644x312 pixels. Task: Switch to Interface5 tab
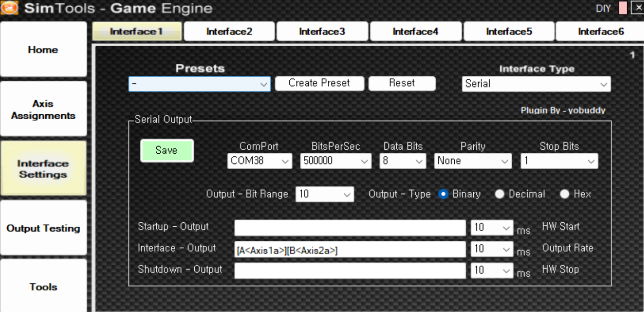[509, 31]
